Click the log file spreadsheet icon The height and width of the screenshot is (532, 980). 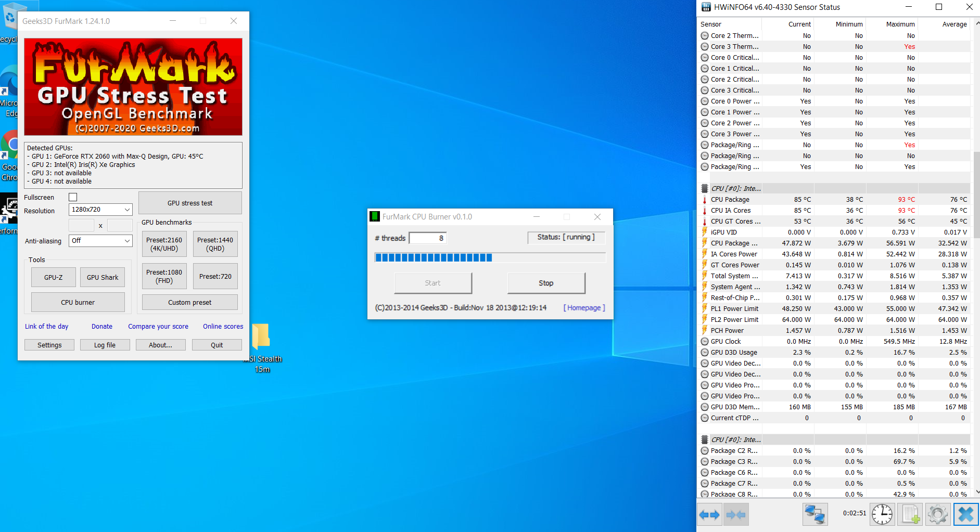point(910,515)
